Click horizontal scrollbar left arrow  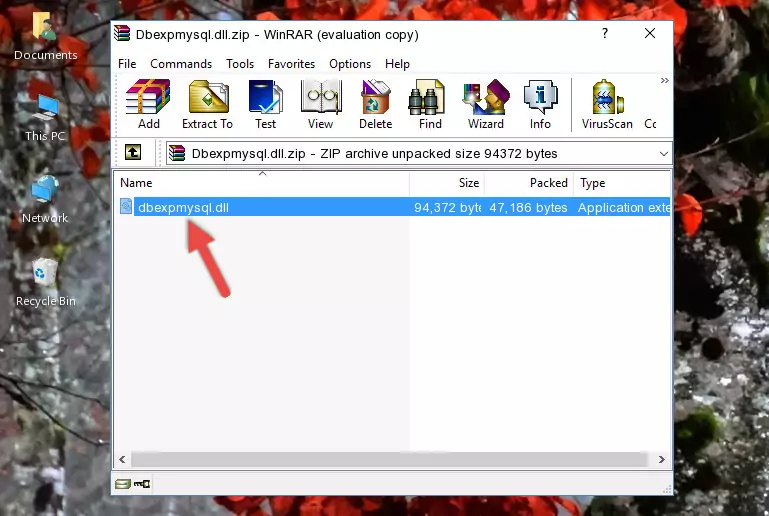click(123, 460)
